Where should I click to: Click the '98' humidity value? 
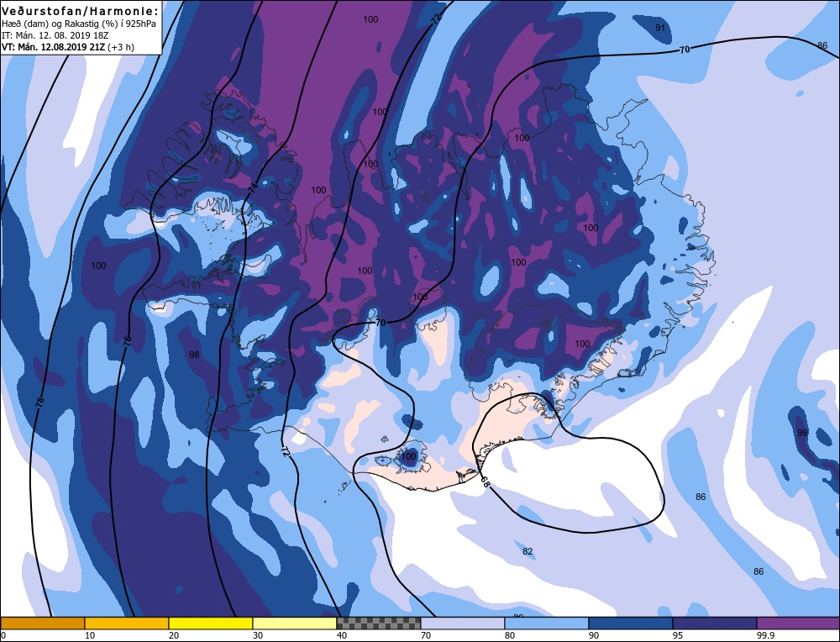point(194,355)
